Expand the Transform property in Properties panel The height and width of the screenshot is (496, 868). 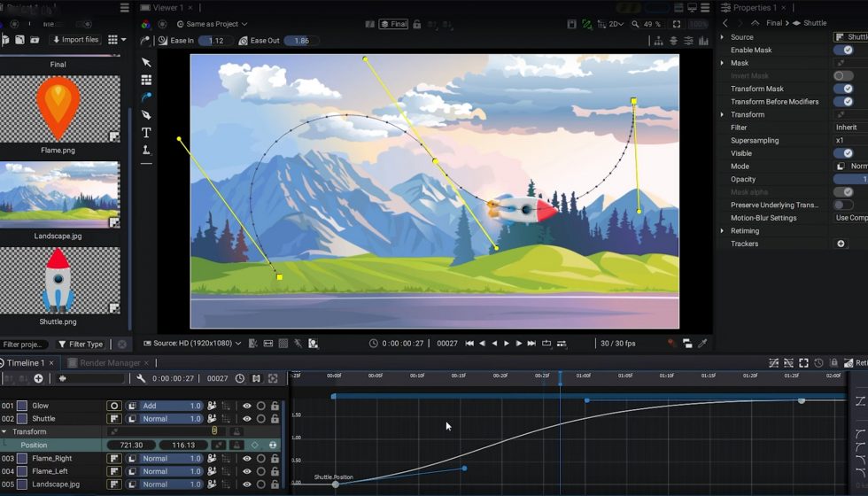722,114
